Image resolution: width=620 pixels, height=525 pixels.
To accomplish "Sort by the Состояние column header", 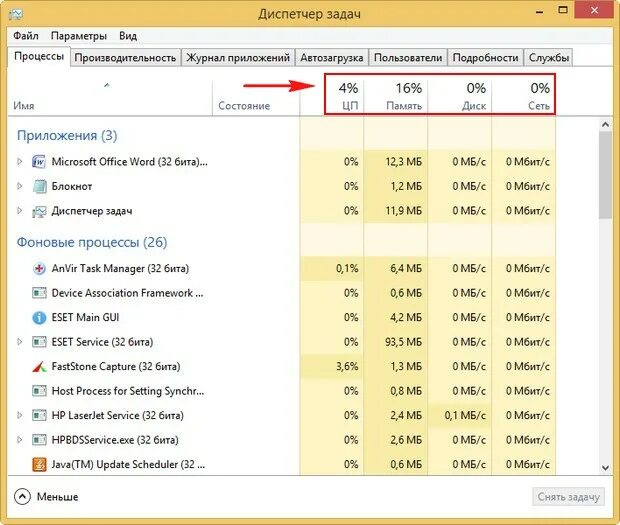I will (x=256, y=98).
